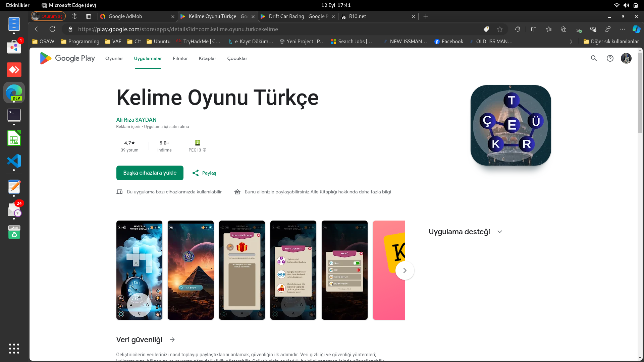Add this page to favorites
Image resolution: width=644 pixels, height=362 pixels.
500,29
